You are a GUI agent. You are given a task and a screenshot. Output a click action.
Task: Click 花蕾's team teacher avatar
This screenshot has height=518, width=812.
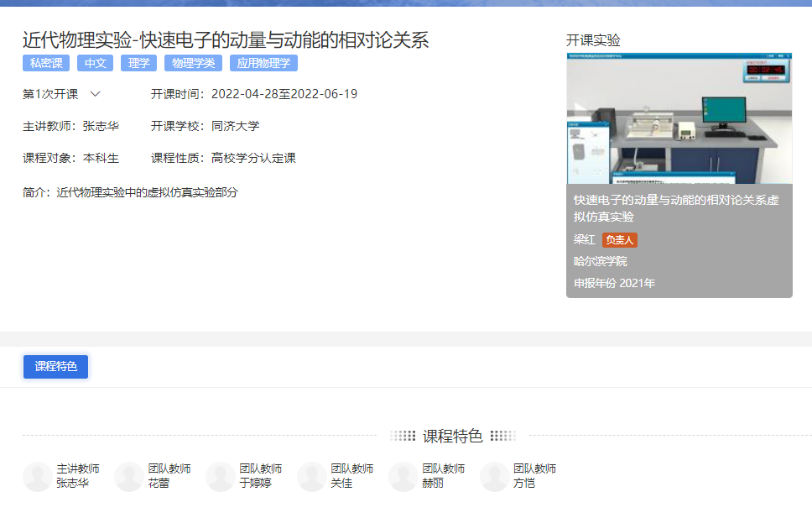pyautogui.click(x=128, y=476)
